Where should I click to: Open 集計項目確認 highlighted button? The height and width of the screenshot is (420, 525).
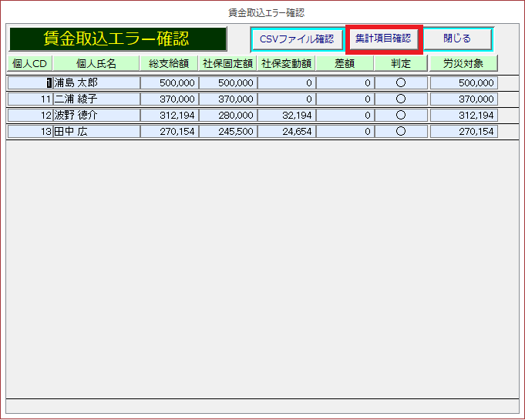click(383, 39)
